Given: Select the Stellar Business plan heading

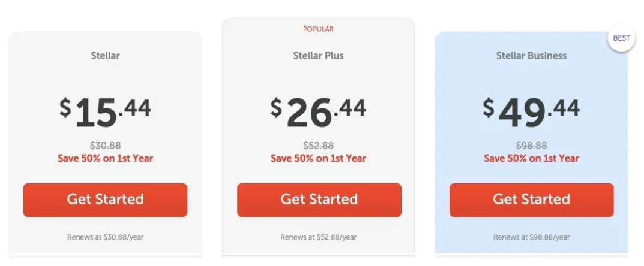Looking at the screenshot, I should click(x=531, y=56).
